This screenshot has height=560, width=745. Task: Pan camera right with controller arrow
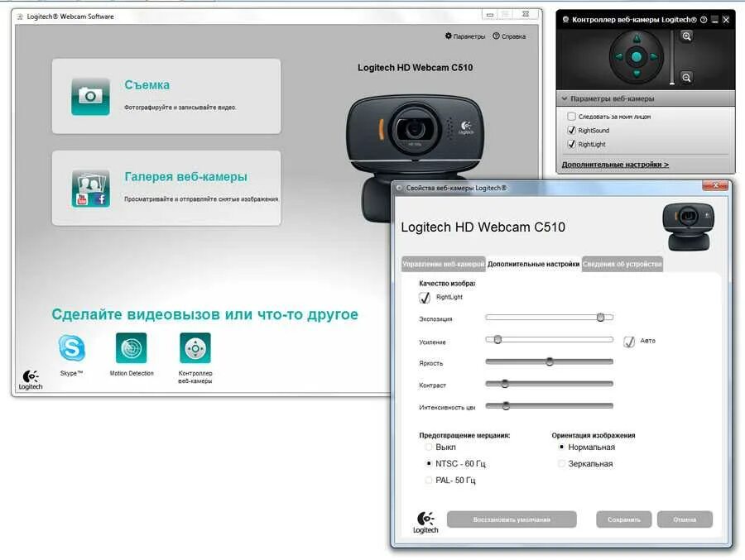[654, 57]
